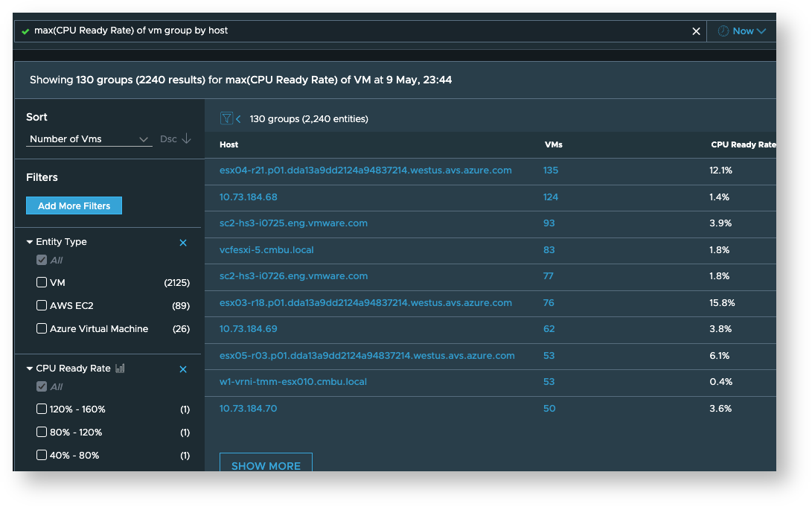Click 53 VMs count for esx05-r03 host
This screenshot has height=507, width=812.
click(x=549, y=356)
